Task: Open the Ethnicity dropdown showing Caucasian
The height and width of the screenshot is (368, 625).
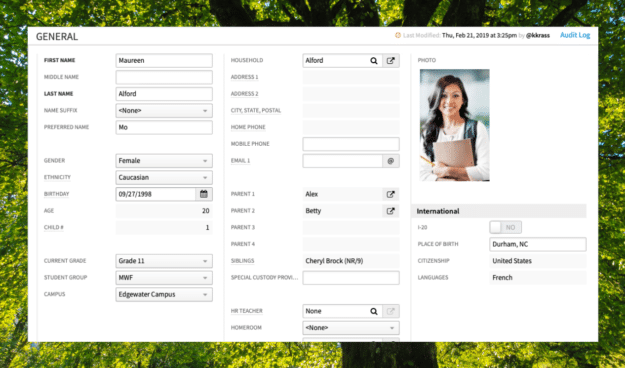Action: (x=164, y=177)
